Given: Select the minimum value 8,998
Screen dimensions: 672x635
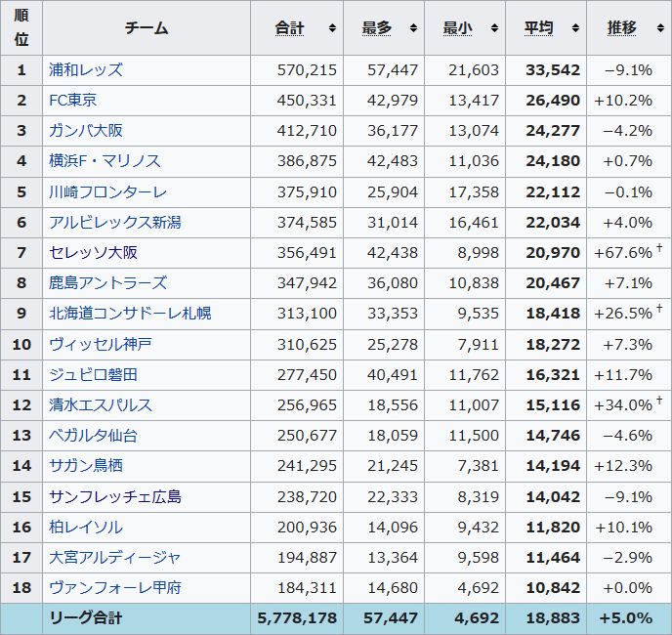Looking at the screenshot, I should (479, 253).
